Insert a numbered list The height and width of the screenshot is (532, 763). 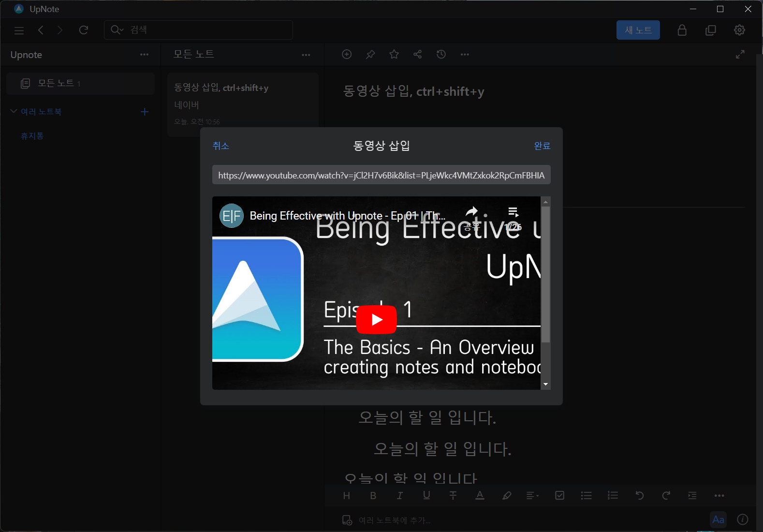click(x=613, y=495)
